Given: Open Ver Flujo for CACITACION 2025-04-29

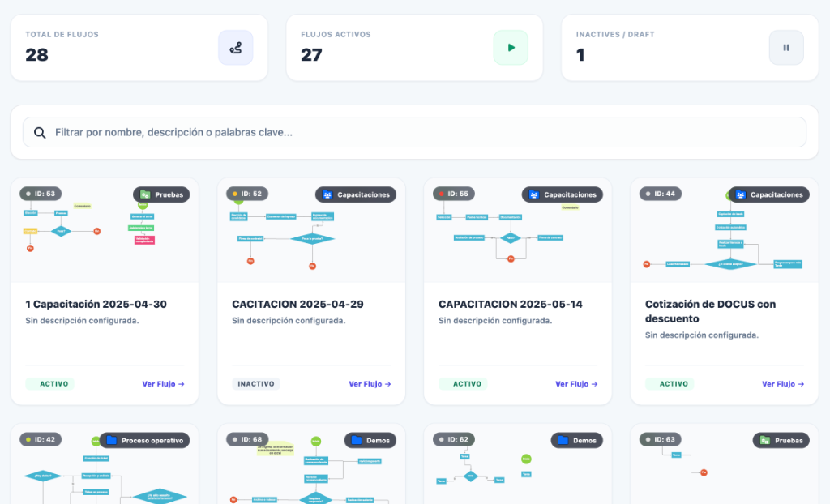Looking at the screenshot, I should coord(370,384).
